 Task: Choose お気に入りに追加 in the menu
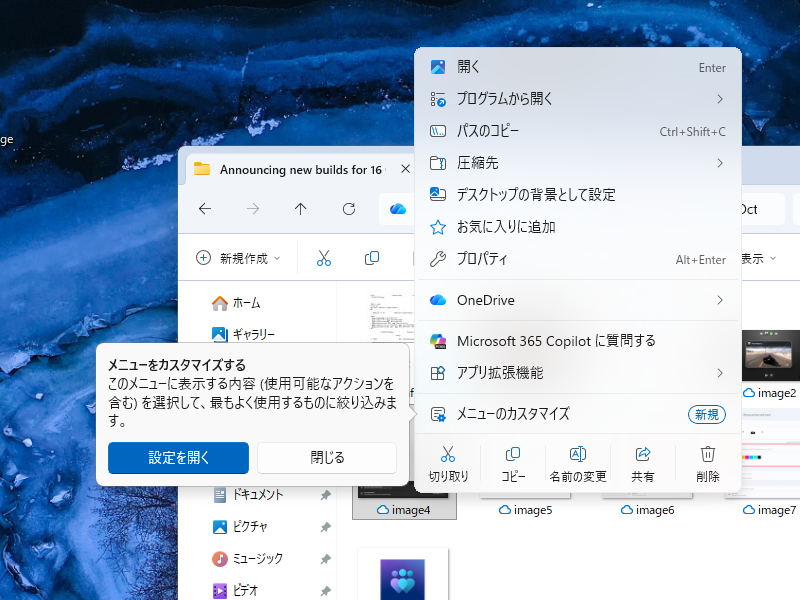(x=578, y=227)
